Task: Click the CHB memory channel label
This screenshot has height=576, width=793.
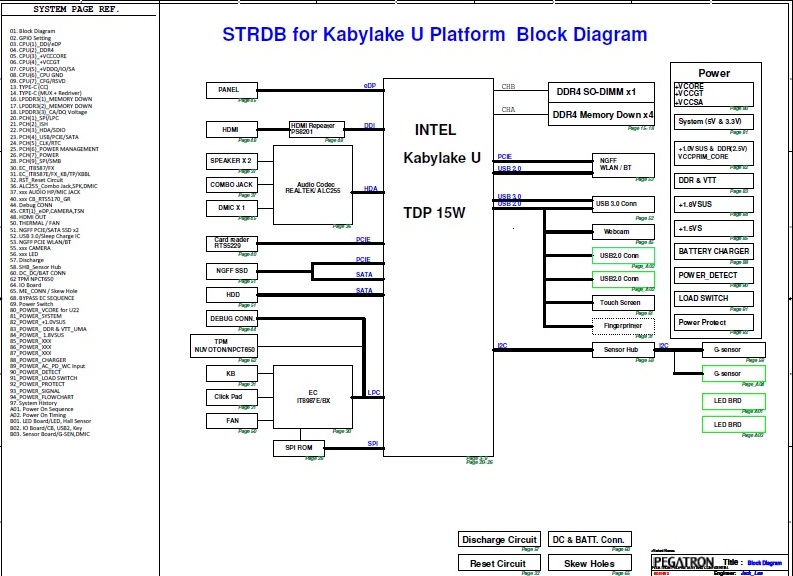Action: (508, 87)
